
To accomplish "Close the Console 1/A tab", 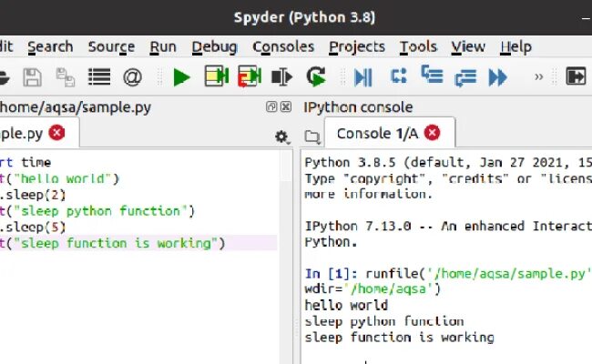I will [x=433, y=133].
